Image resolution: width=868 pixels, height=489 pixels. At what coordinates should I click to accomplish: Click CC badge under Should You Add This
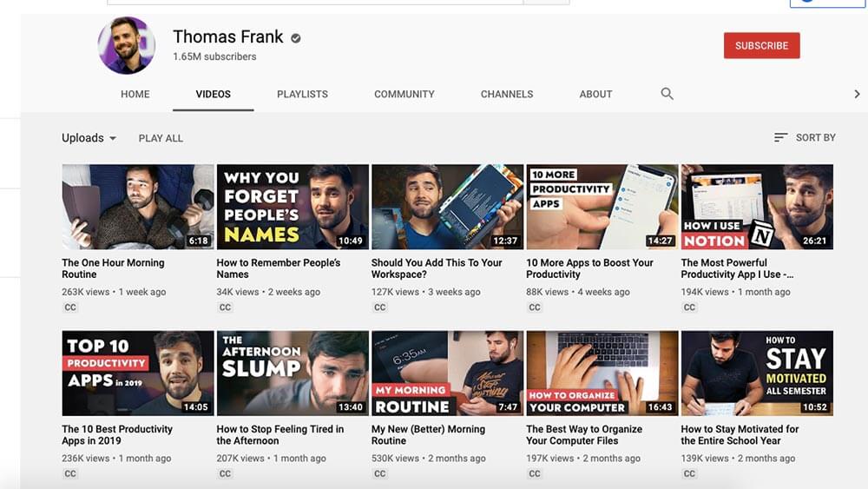point(380,307)
